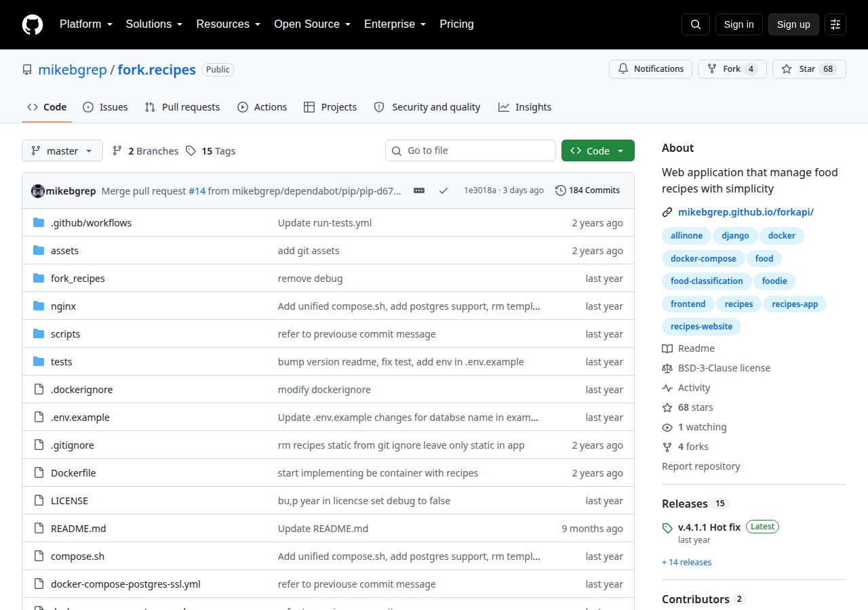The height and width of the screenshot is (610, 868).
Task: Expand the Resources menu
Action: pos(229,24)
